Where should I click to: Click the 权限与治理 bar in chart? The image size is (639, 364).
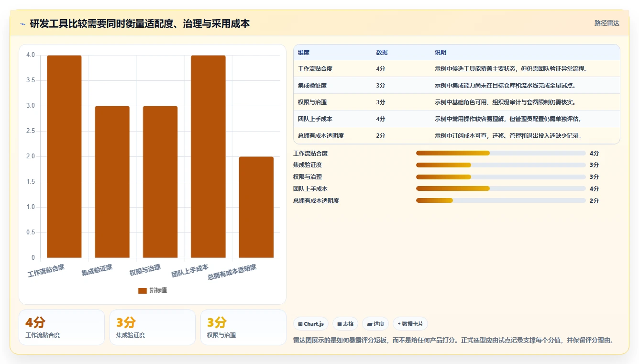point(160,182)
